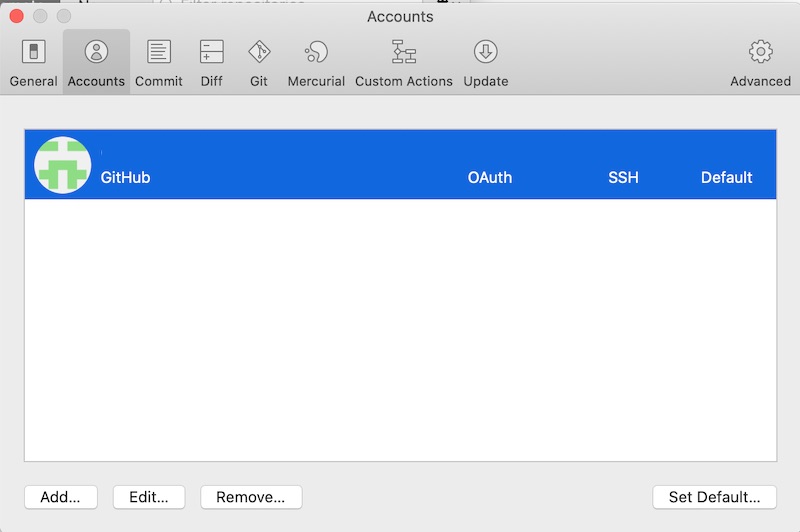Screen dimensions: 800x532
Task: Open the Git preferences pane
Action: [x=259, y=62]
